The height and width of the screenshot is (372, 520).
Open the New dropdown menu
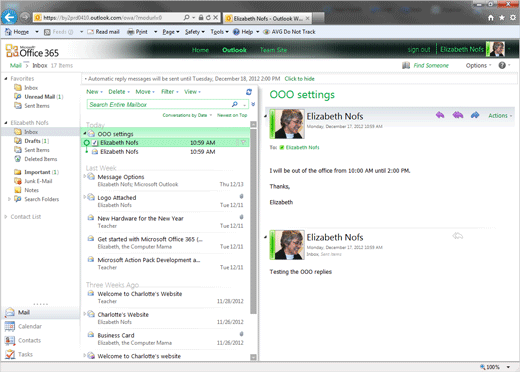(x=94, y=92)
